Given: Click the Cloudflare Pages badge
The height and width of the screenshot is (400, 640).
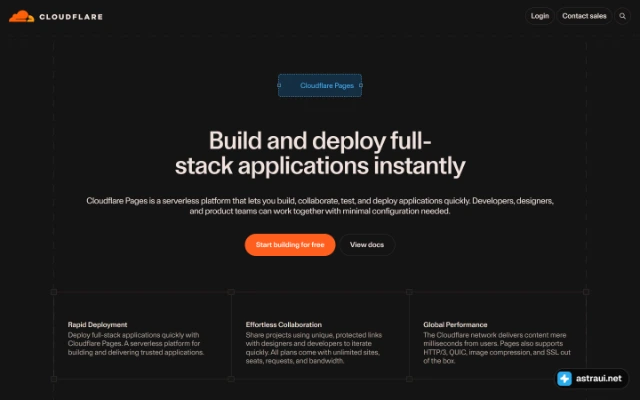Looking at the screenshot, I should click(320, 85).
